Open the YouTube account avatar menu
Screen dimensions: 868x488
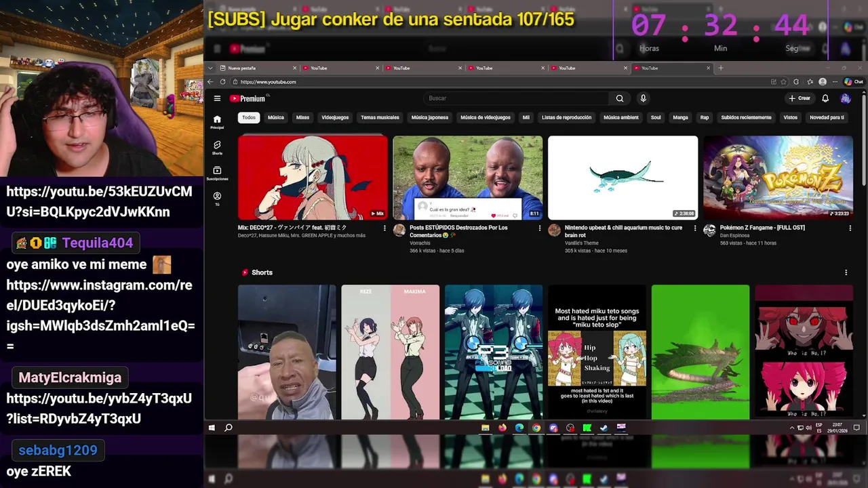845,98
